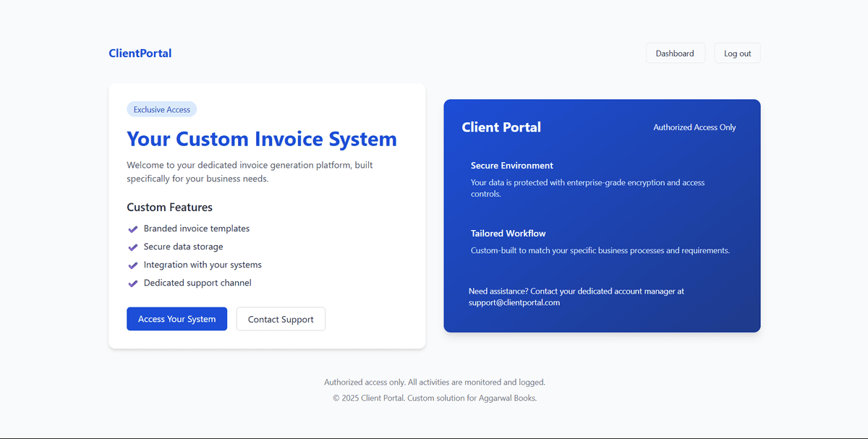Viewport: 868px width, 439px height.
Task: Click the Tailored Workflow heading
Action: 509,234
